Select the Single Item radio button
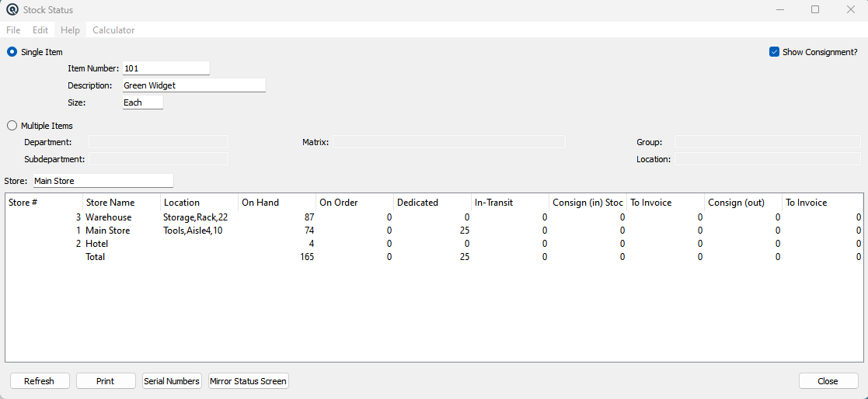This screenshot has width=868, height=399. [x=12, y=52]
